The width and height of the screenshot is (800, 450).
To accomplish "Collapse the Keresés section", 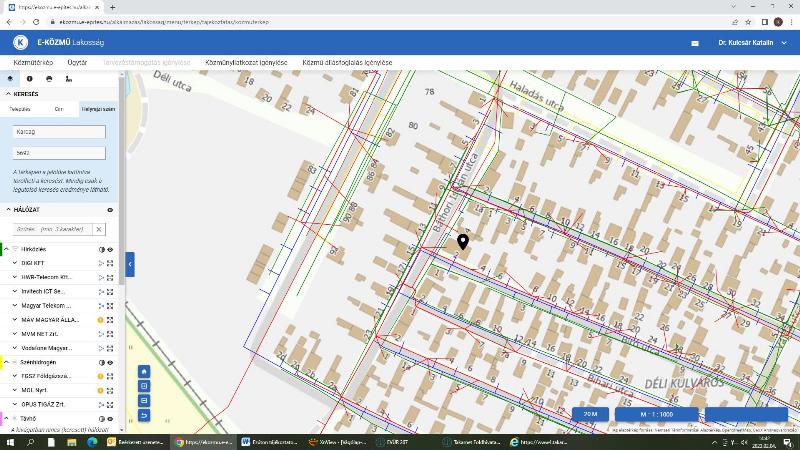I will pos(8,94).
